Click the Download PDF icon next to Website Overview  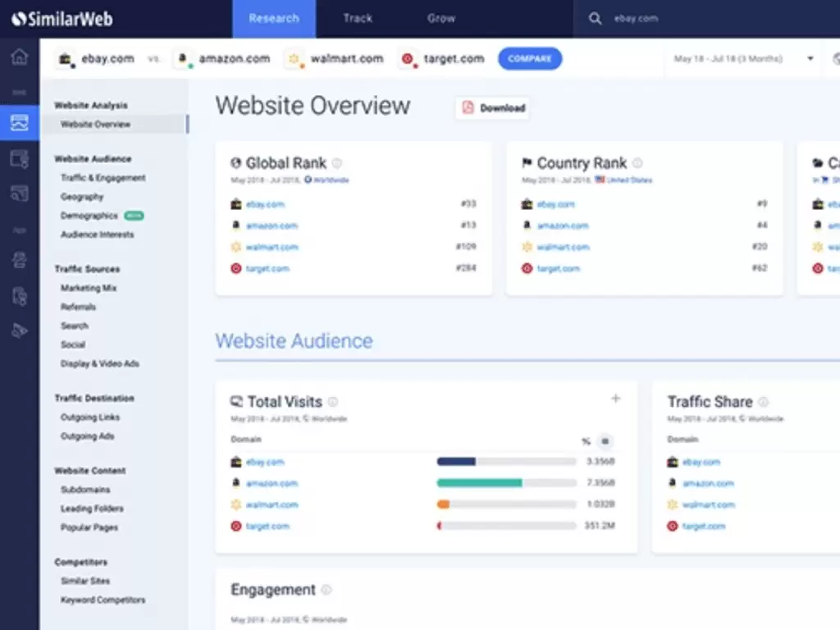[468, 107]
